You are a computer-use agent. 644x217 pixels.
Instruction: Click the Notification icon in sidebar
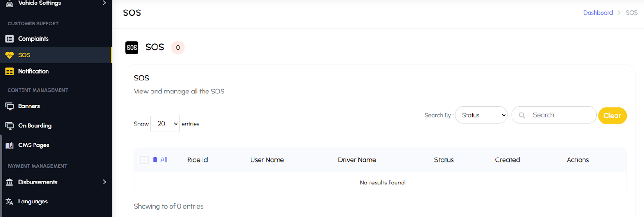coord(9,71)
